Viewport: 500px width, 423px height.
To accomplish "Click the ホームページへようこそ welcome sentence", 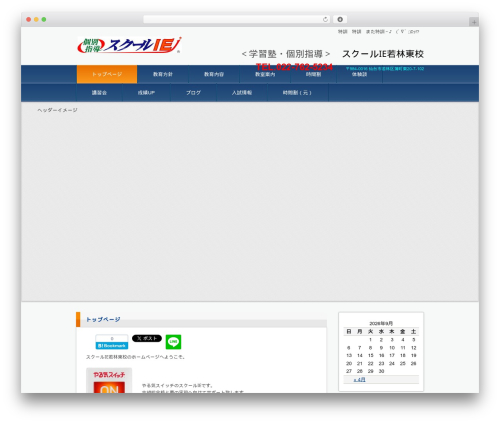I will (135, 357).
